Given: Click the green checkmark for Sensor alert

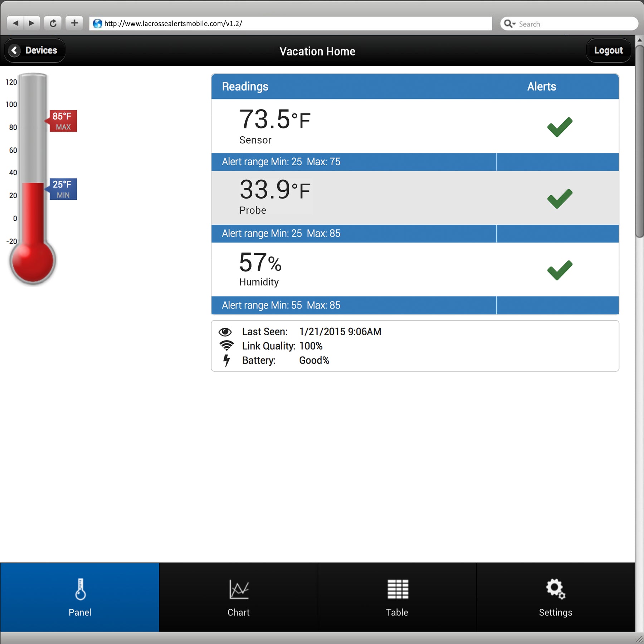Looking at the screenshot, I should (560, 127).
